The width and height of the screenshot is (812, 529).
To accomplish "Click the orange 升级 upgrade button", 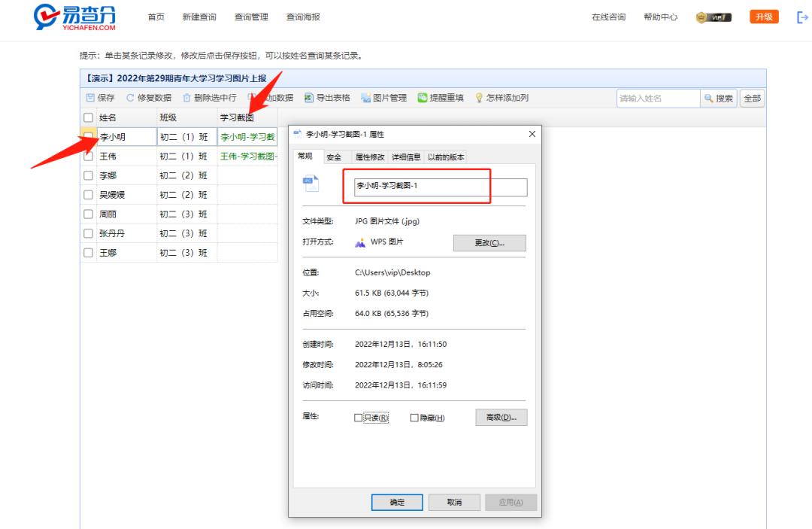I will 763,16.
